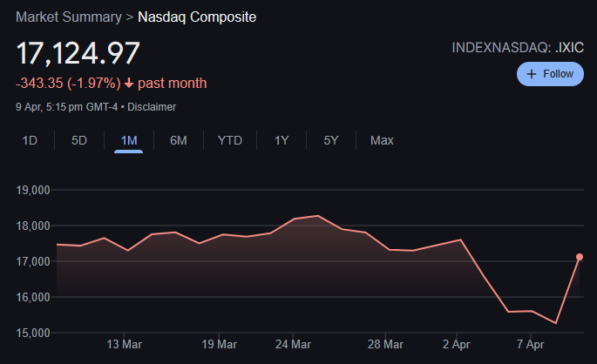Open the Market Summary breadcrumb link

pyautogui.click(x=69, y=17)
